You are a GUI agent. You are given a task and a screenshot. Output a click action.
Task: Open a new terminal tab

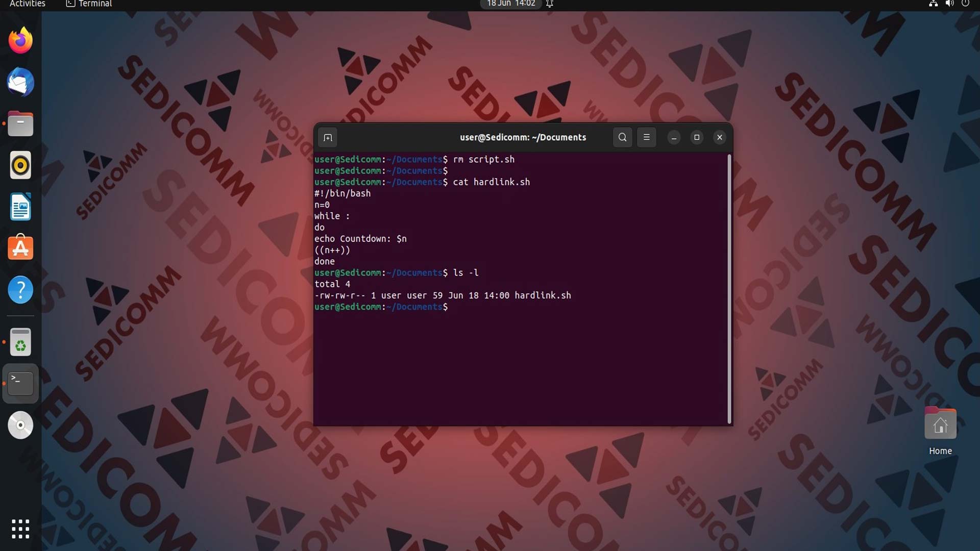coord(328,138)
